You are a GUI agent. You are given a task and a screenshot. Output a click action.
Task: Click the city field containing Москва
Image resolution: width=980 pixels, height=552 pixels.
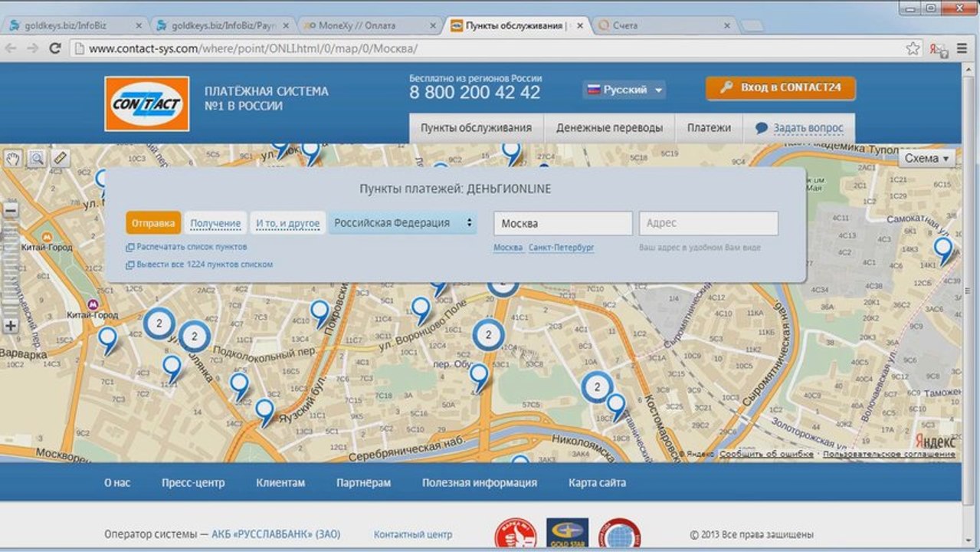pos(563,223)
